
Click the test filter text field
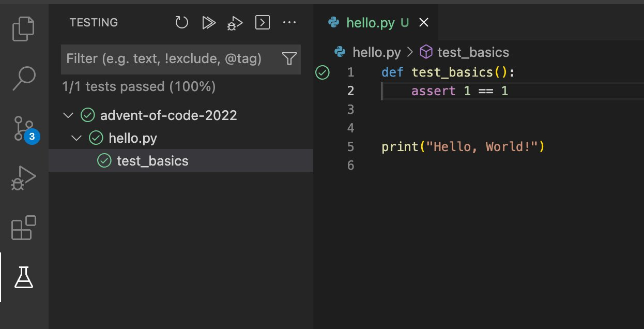tap(171, 58)
